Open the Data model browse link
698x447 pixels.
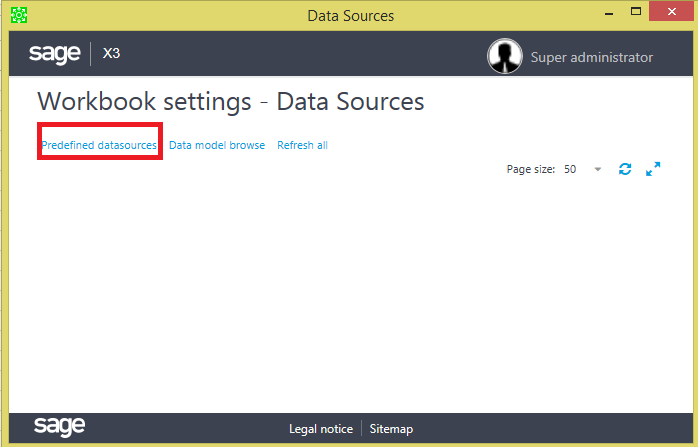click(x=217, y=145)
